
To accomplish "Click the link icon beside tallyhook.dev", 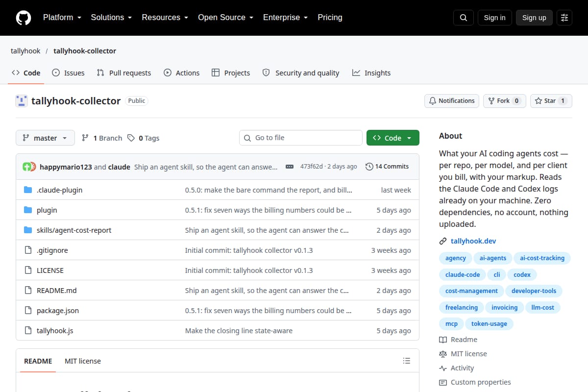I will [x=443, y=241].
